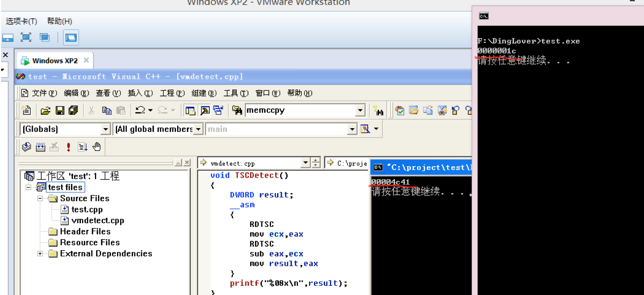Collapse the Source Files folder

pos(40,198)
